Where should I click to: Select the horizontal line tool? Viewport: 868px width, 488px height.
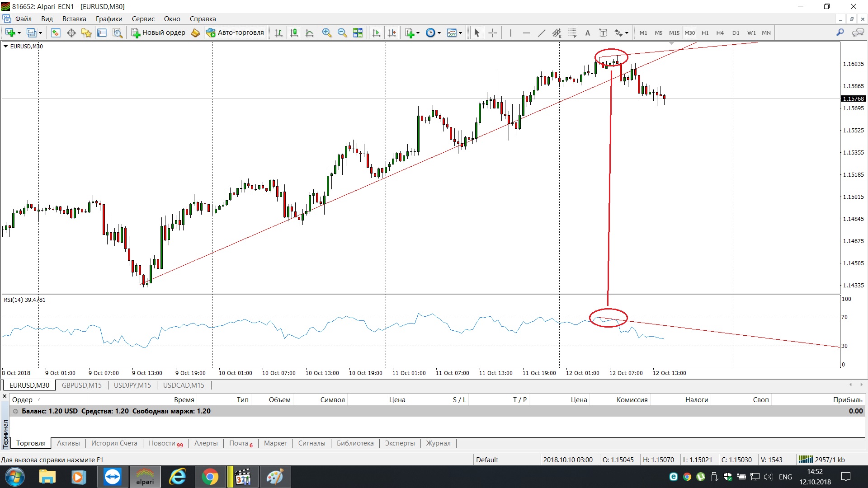(x=526, y=33)
